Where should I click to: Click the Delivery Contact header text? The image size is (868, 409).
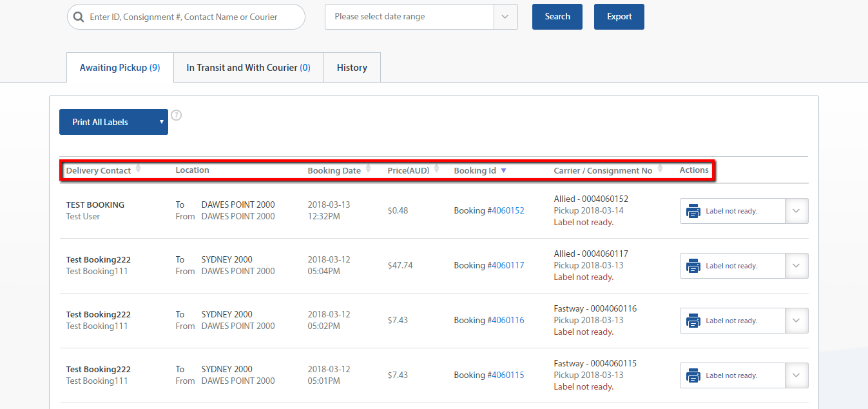tap(99, 171)
